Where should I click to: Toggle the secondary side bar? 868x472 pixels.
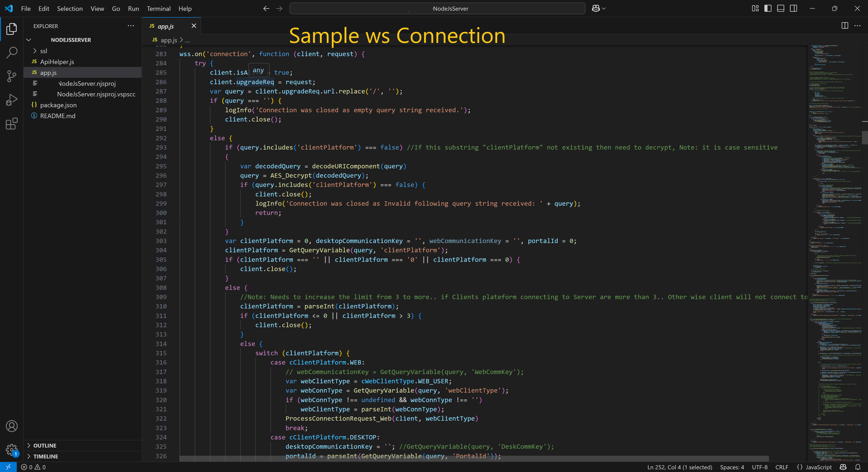tap(794, 8)
